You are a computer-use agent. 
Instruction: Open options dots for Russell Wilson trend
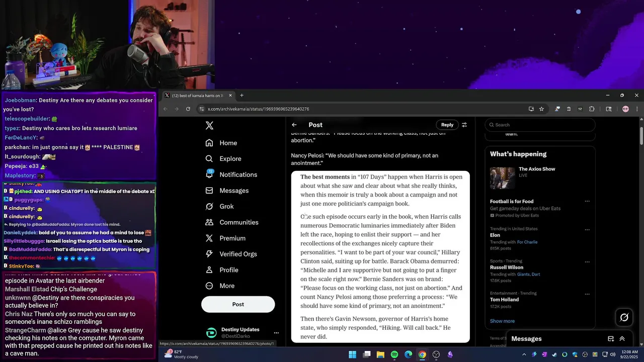(x=587, y=262)
